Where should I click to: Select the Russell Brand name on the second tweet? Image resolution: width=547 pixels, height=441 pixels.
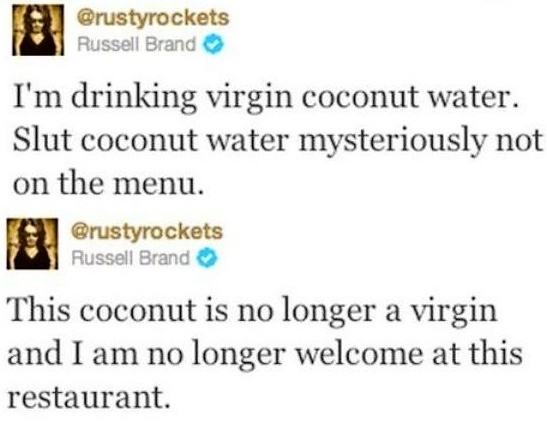[x=130, y=259]
